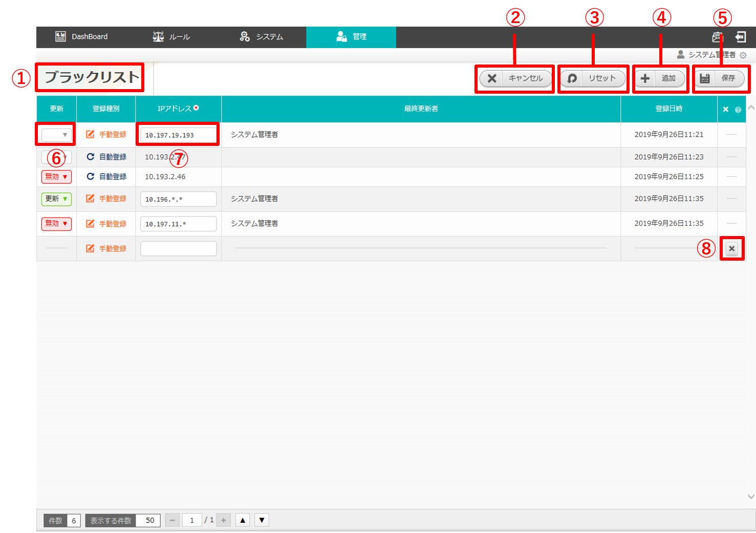Viewport: 756px width, 533px height.
Task: Go to next page with plus button
Action: tap(224, 520)
